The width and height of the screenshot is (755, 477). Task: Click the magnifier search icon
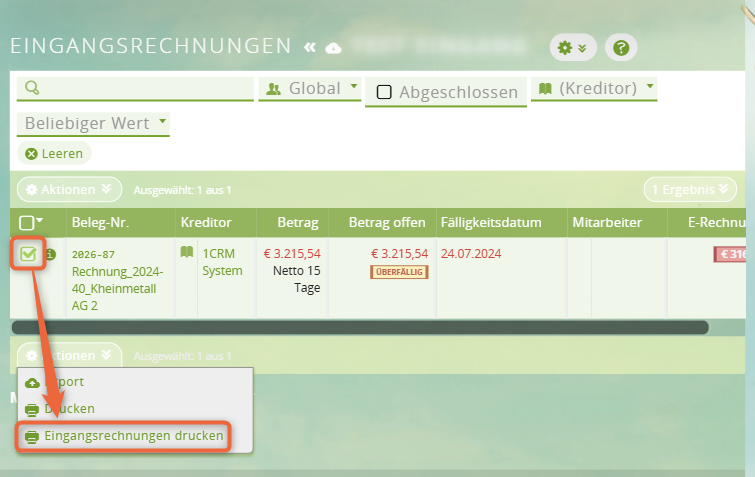point(32,88)
